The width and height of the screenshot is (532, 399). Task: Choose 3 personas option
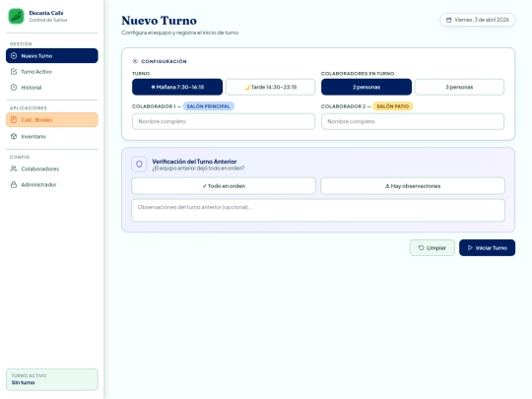tap(459, 87)
